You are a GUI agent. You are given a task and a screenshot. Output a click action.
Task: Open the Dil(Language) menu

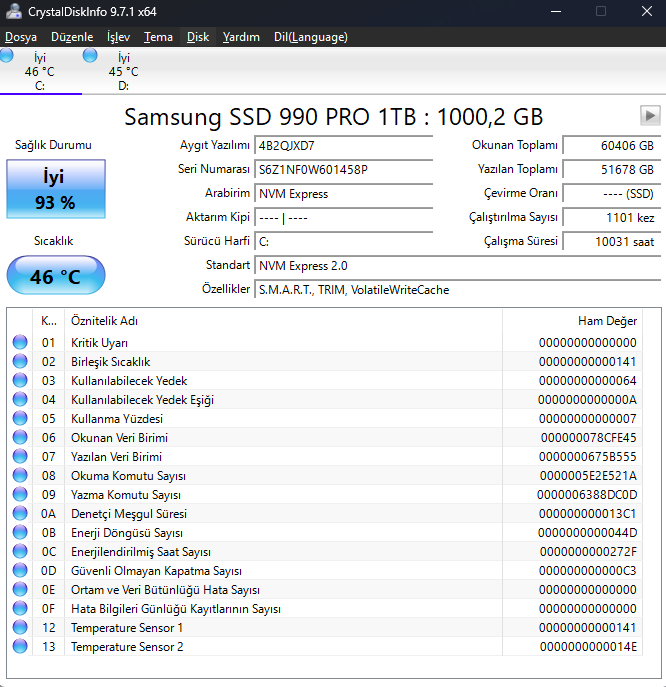311,37
